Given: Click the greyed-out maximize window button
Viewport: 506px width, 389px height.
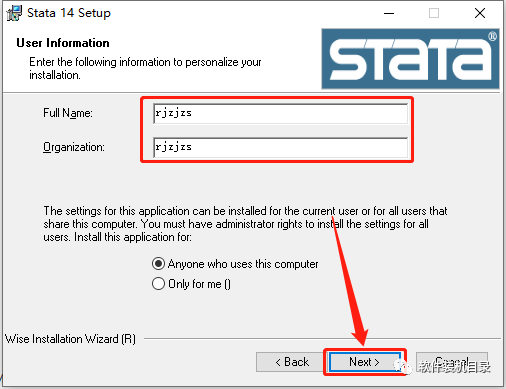Looking at the screenshot, I should [x=434, y=13].
